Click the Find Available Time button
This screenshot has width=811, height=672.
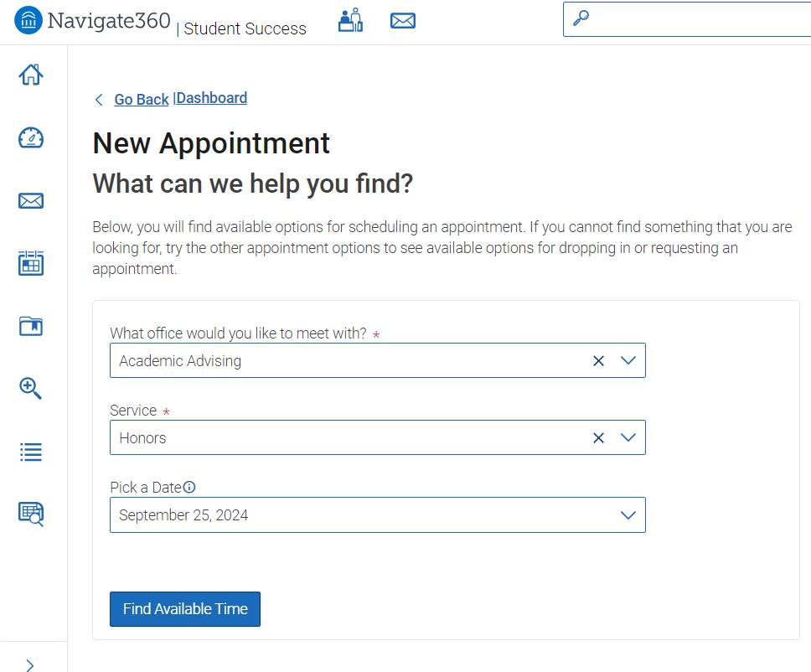click(184, 609)
